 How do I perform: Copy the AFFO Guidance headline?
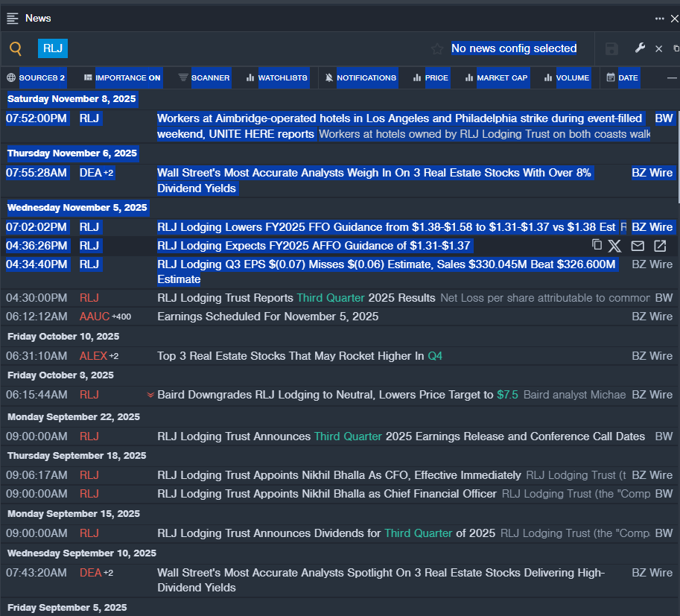(597, 245)
